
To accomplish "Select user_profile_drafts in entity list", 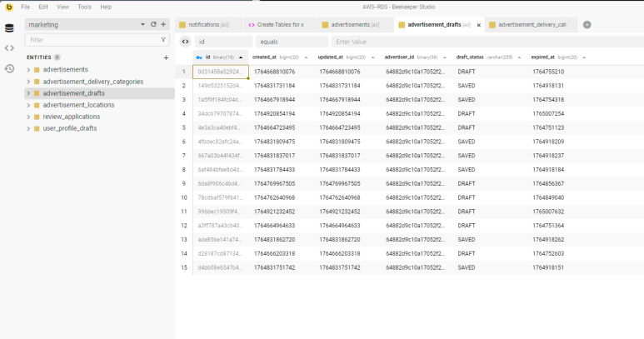I will (x=70, y=128).
